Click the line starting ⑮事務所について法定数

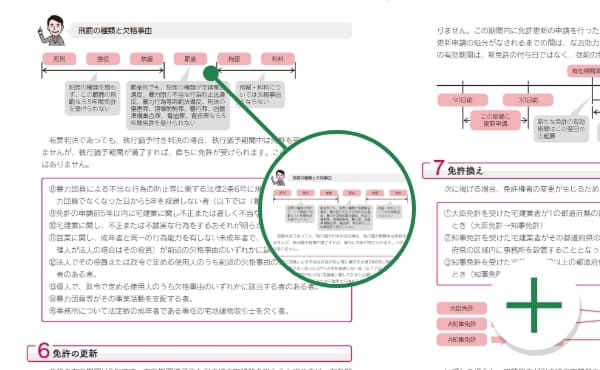(x=169, y=311)
